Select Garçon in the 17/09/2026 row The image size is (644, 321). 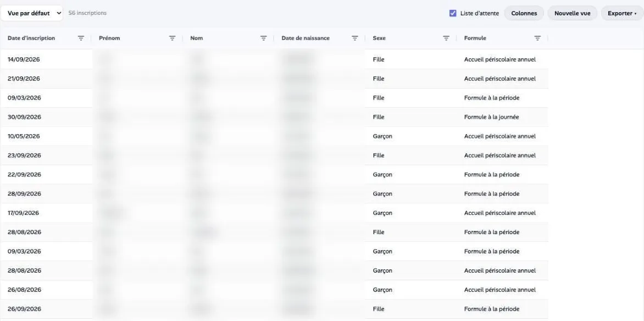tap(382, 213)
